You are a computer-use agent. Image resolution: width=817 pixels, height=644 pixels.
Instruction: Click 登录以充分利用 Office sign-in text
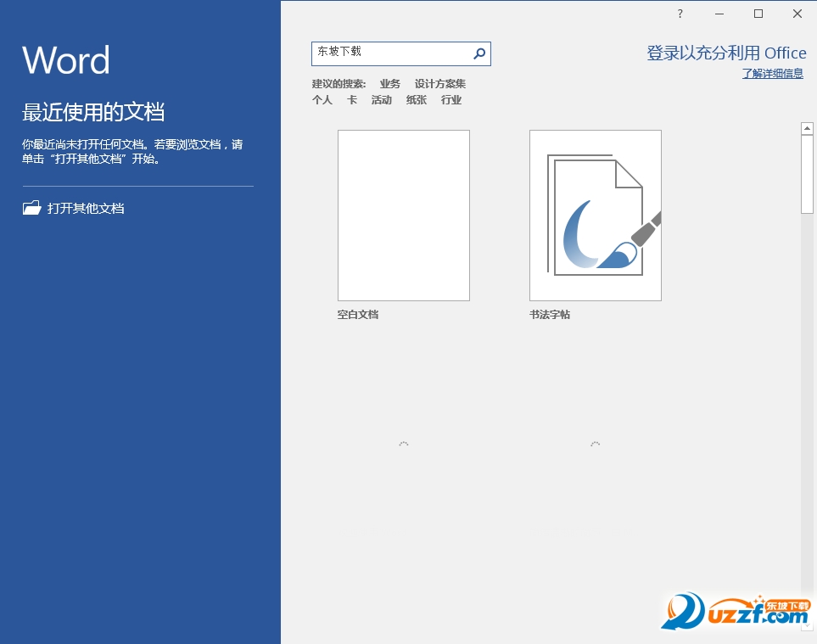(726, 53)
